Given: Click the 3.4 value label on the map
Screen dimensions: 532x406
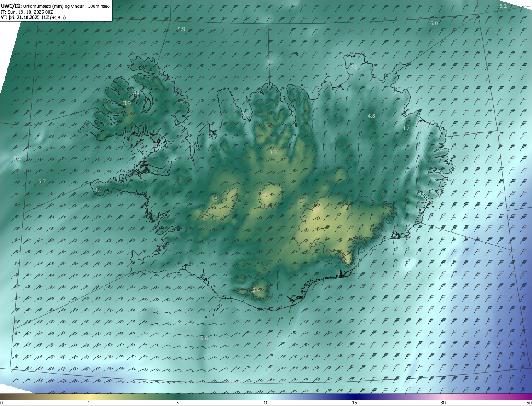Looking at the screenshot, I should [x=256, y=290].
